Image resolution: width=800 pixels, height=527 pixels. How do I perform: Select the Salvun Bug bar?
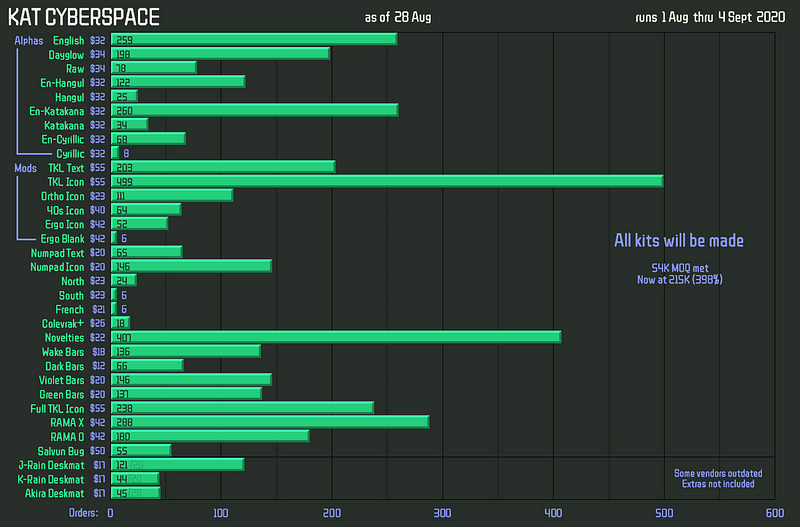tap(140, 450)
